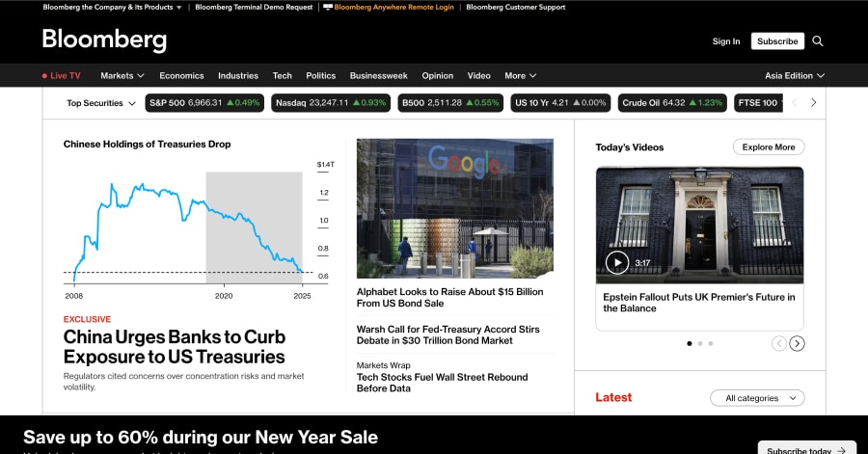Select the first video carousel dot
868x454 pixels.
tap(690, 343)
